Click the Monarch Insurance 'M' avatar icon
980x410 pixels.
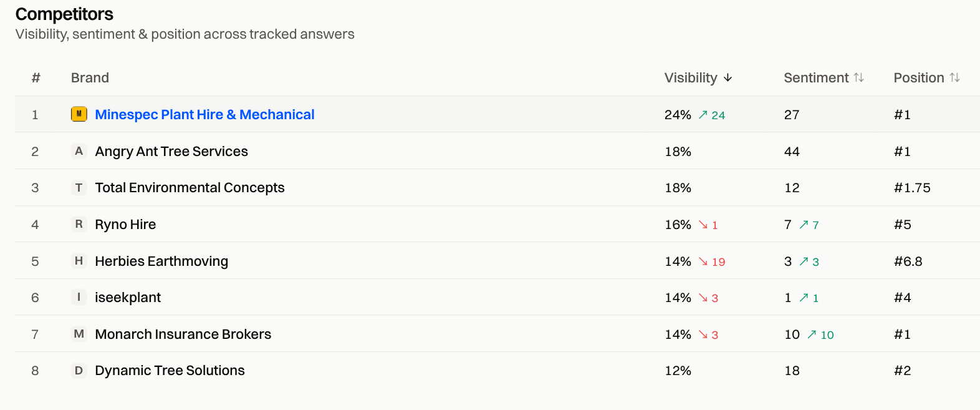point(79,334)
